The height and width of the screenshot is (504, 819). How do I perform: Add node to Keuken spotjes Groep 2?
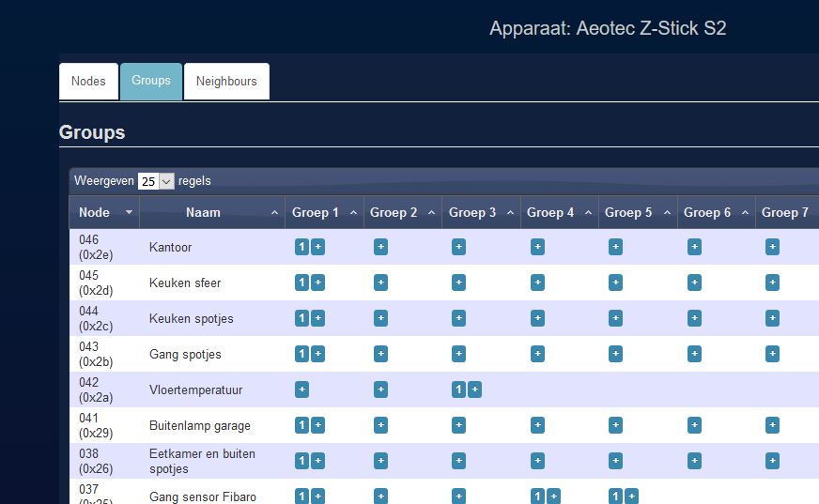380,318
